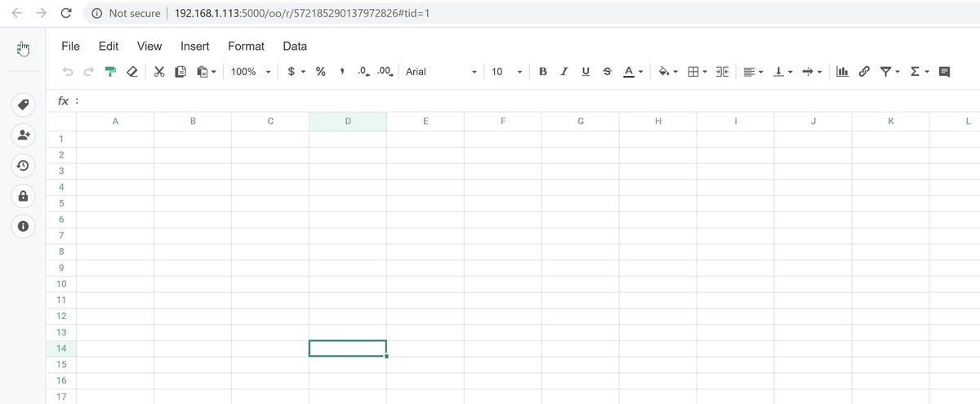980x404 pixels.
Task: Reload the page in the browser
Action: 66,13
